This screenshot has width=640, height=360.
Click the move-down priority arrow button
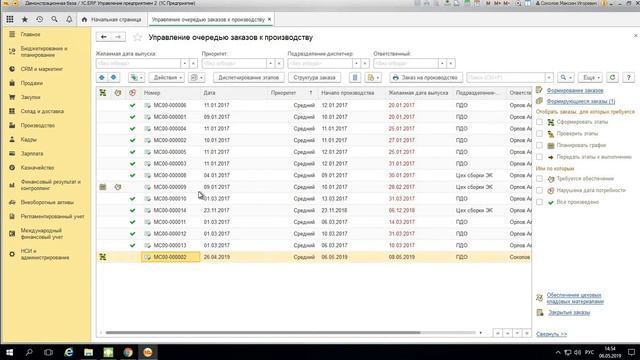coord(113,78)
